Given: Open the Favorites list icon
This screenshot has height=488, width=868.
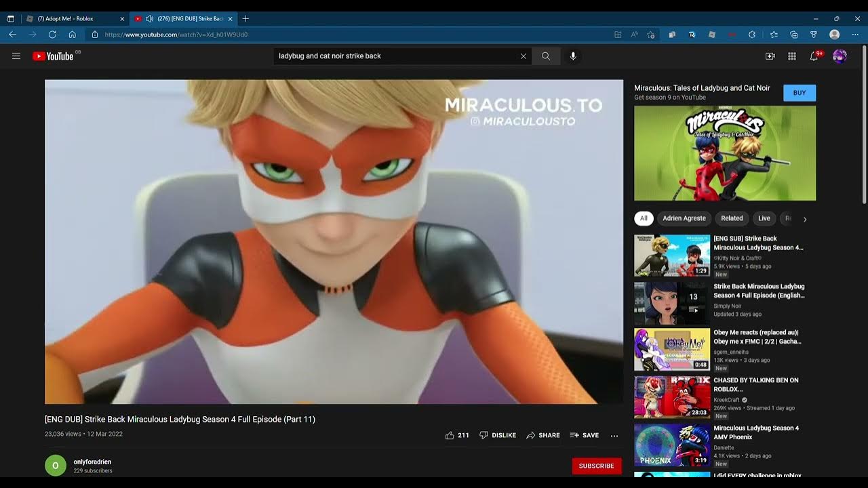Looking at the screenshot, I should pos(774,35).
